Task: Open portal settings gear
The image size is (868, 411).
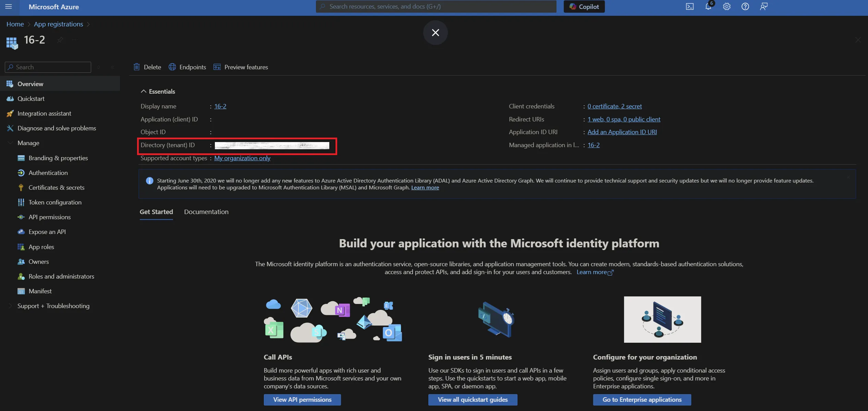Action: tap(726, 7)
